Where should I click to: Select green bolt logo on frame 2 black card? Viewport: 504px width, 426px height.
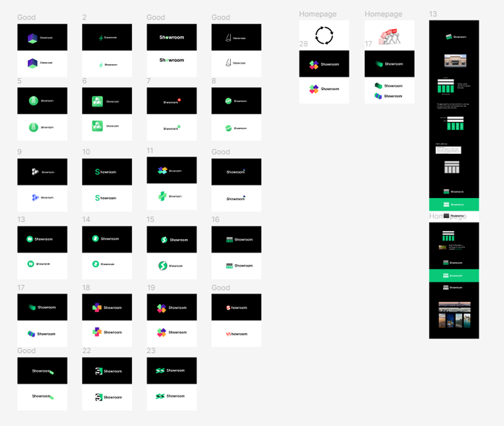click(x=101, y=38)
